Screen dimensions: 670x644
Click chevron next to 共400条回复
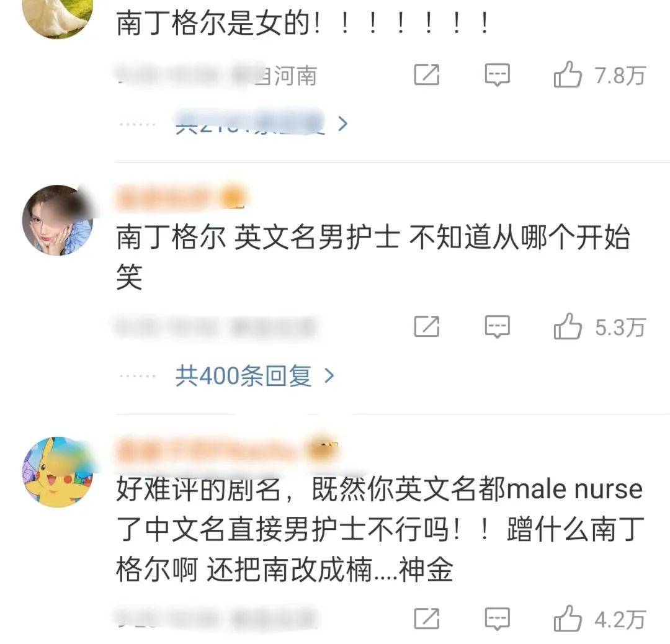tap(329, 376)
